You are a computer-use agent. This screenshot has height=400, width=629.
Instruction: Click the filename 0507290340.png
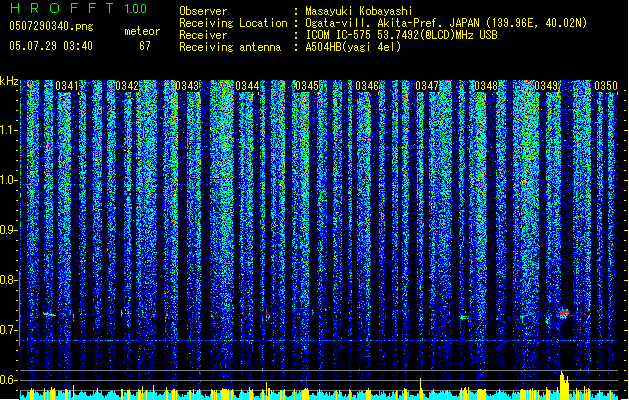(51, 26)
